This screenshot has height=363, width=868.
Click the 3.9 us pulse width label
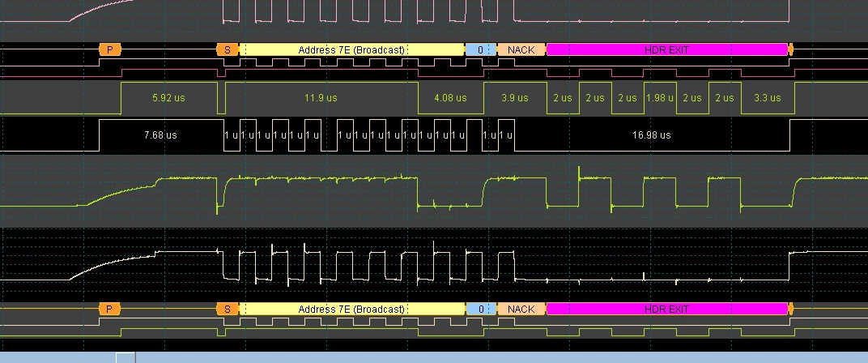pyautogui.click(x=515, y=98)
